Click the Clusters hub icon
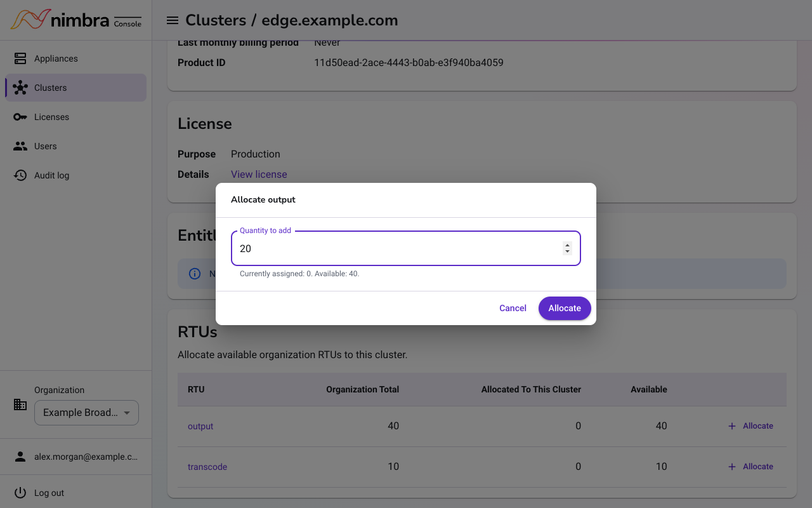The image size is (812, 508). 20,88
